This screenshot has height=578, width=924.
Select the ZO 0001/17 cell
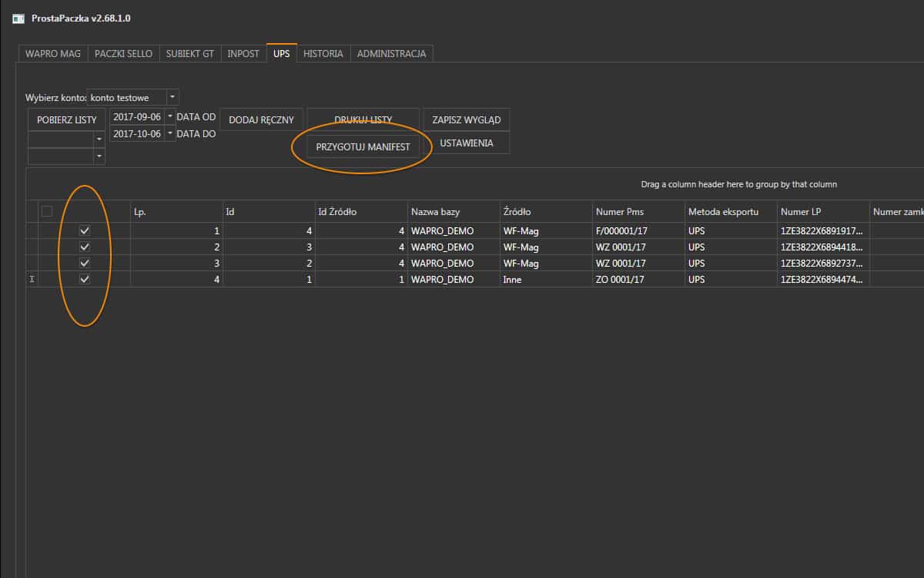[639, 279]
